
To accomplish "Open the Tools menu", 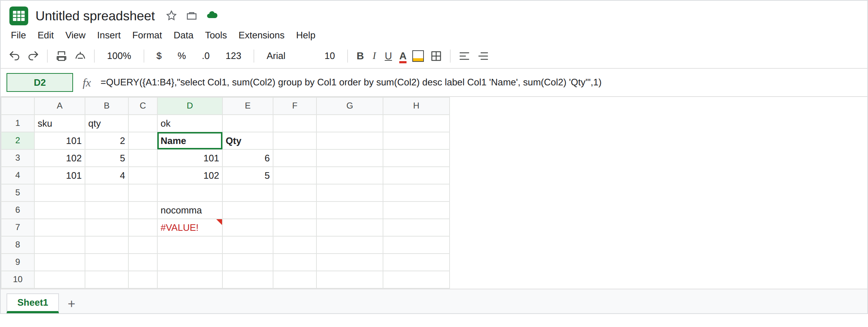I will 216,35.
